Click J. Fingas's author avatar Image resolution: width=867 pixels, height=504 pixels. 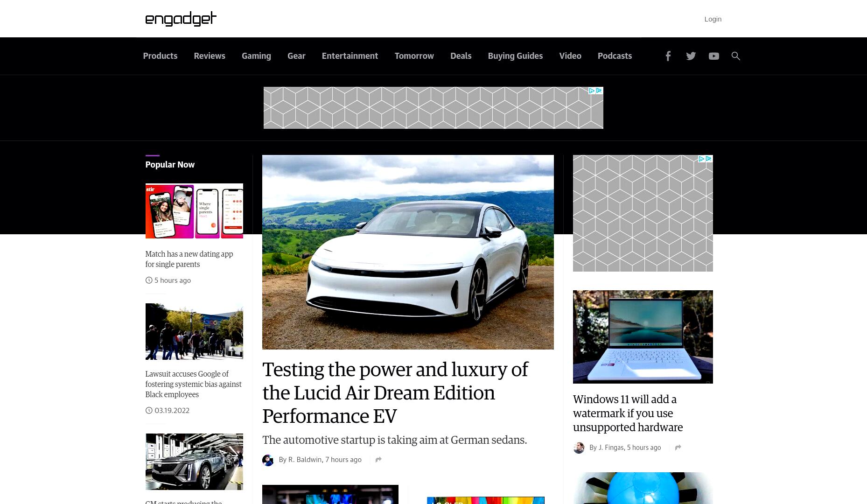[579, 448]
